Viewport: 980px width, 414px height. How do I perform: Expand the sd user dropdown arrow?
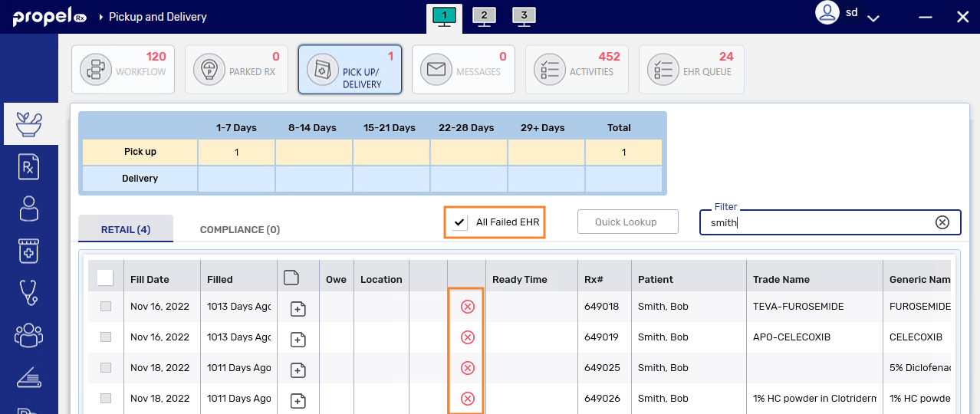tap(873, 18)
